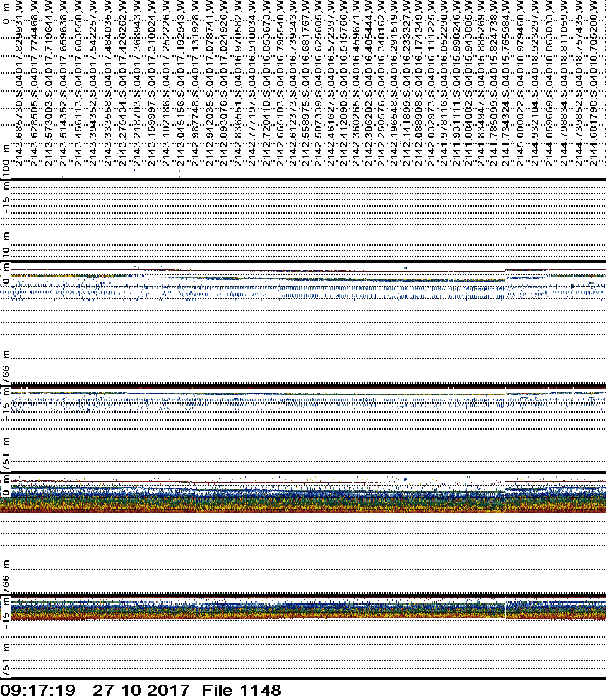Viewport: 606px width, 700px height.
Task: Select position label 2143.159997,S,04017.310024,W
Action: (x=151, y=83)
